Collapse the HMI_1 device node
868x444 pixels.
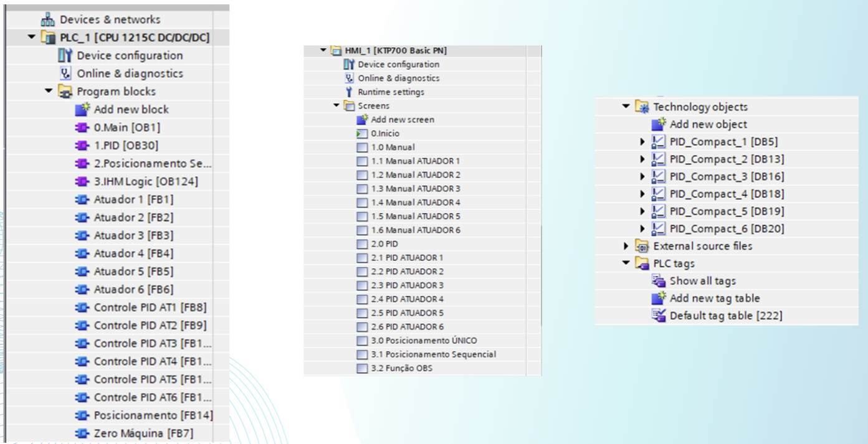coord(323,50)
